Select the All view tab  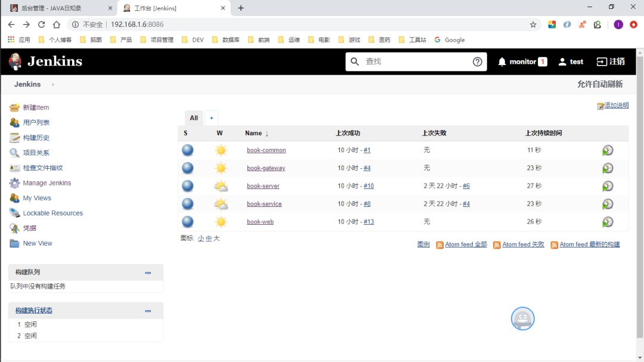[x=194, y=118]
